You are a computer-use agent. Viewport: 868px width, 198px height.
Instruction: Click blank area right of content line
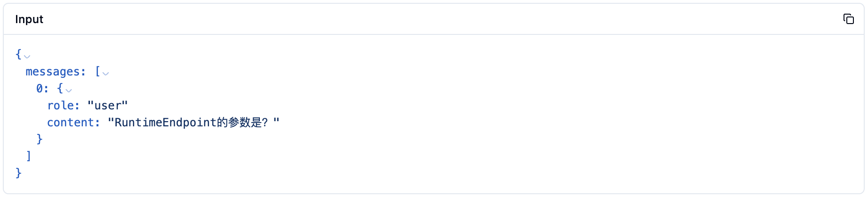tap(518, 123)
